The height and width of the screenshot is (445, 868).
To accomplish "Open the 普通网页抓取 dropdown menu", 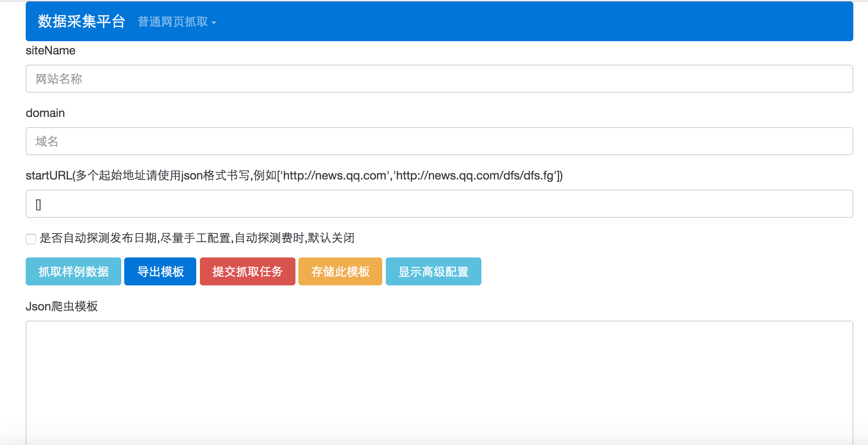I will [x=173, y=22].
